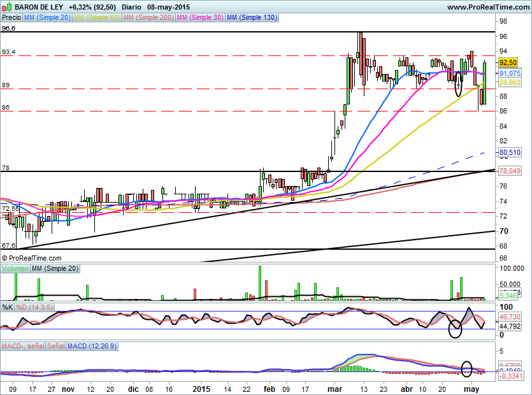Image resolution: width=532 pixels, height=395 pixels.
Task: Select the MM (Simple 200) legend label
Action: 148,17
